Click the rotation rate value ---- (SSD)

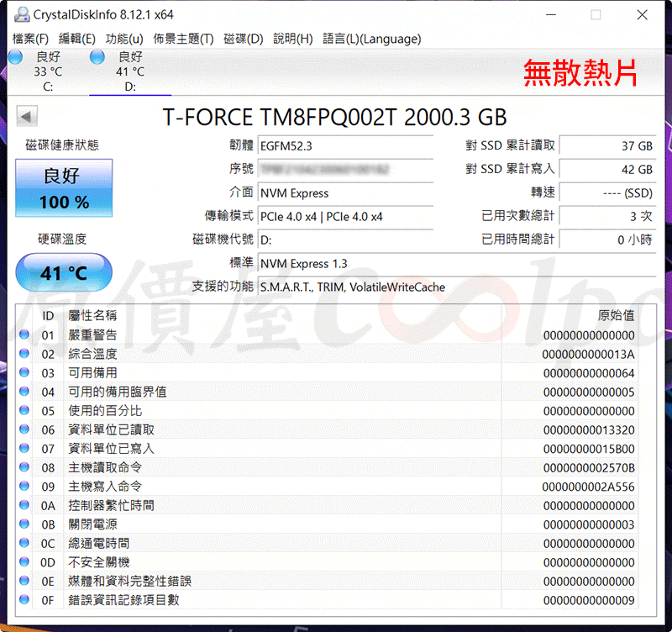[x=607, y=193]
